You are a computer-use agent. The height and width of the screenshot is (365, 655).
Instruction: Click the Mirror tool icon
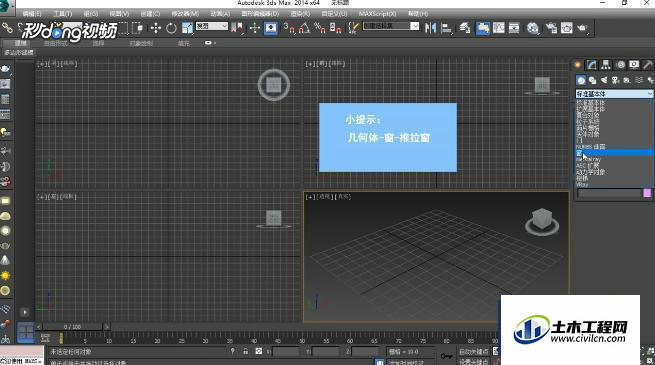click(x=430, y=28)
